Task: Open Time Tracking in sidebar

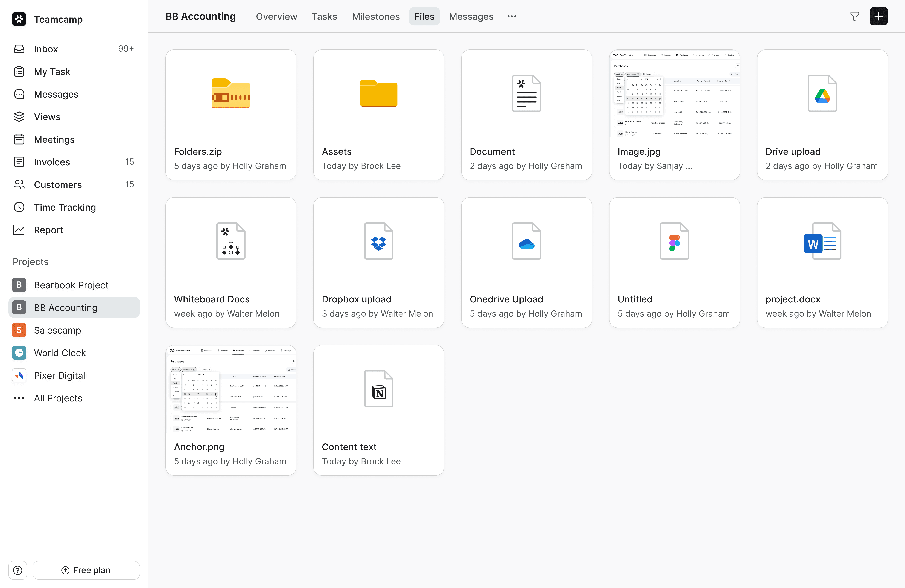Action: point(65,207)
